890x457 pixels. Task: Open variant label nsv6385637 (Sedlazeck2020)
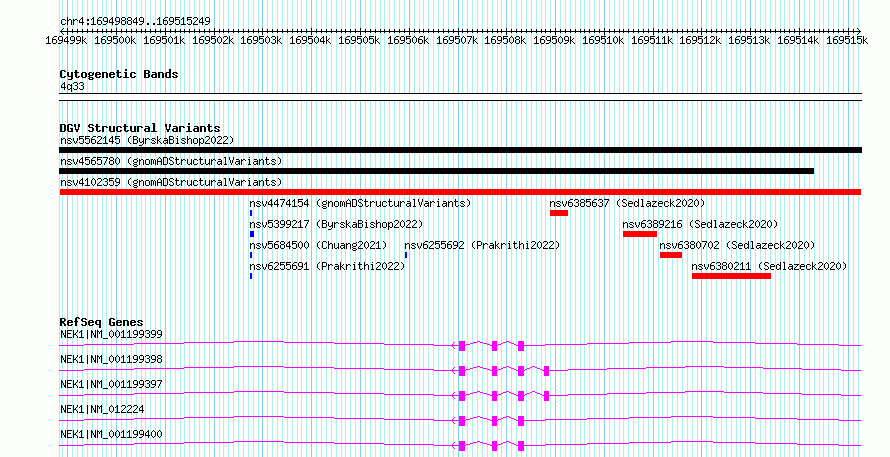coord(627,203)
